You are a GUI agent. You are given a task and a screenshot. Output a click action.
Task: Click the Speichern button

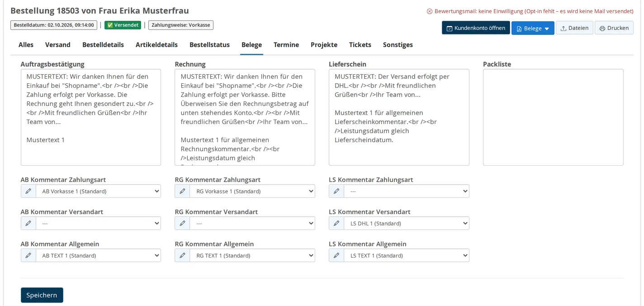pos(42,295)
